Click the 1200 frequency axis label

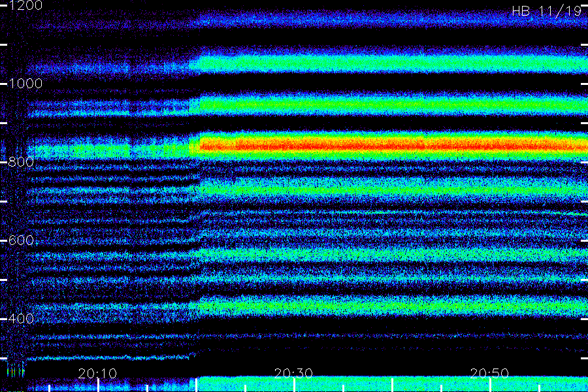(x=25, y=5)
